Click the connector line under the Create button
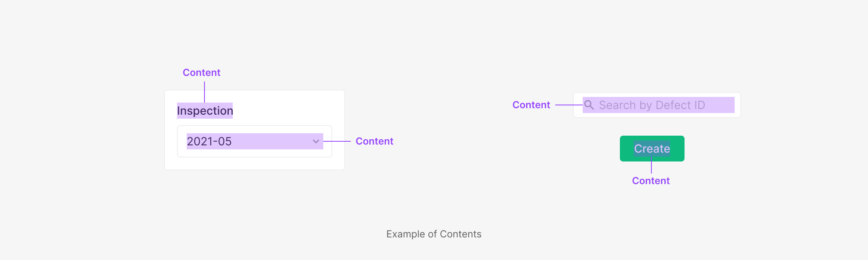 (x=651, y=167)
